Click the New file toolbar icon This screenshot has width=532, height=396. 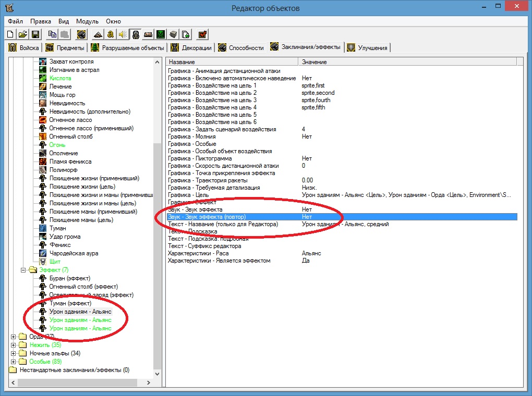[10, 34]
